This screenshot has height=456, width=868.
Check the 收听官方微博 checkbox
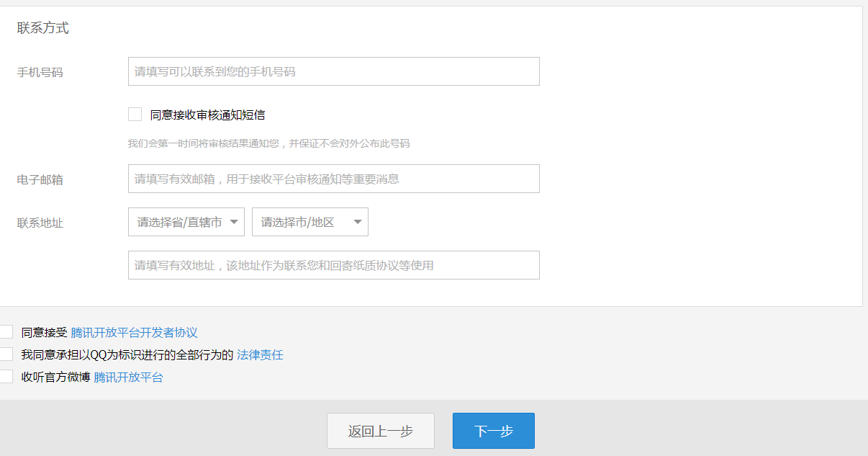pos(6,376)
